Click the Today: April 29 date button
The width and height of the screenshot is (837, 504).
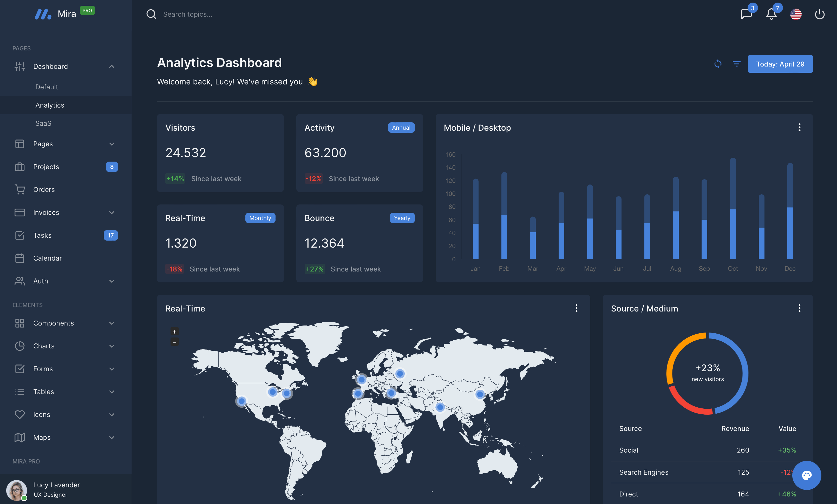(x=780, y=64)
